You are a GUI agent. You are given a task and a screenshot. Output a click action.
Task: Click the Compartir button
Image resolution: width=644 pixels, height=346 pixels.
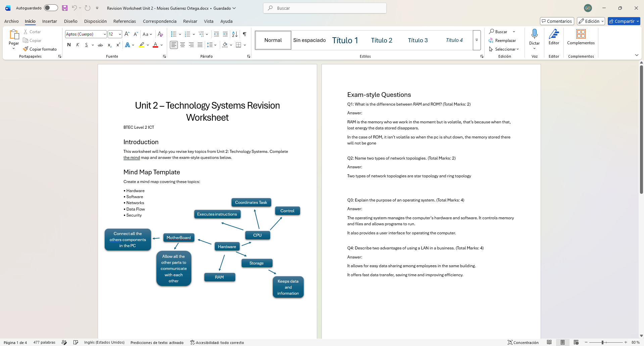(x=624, y=21)
